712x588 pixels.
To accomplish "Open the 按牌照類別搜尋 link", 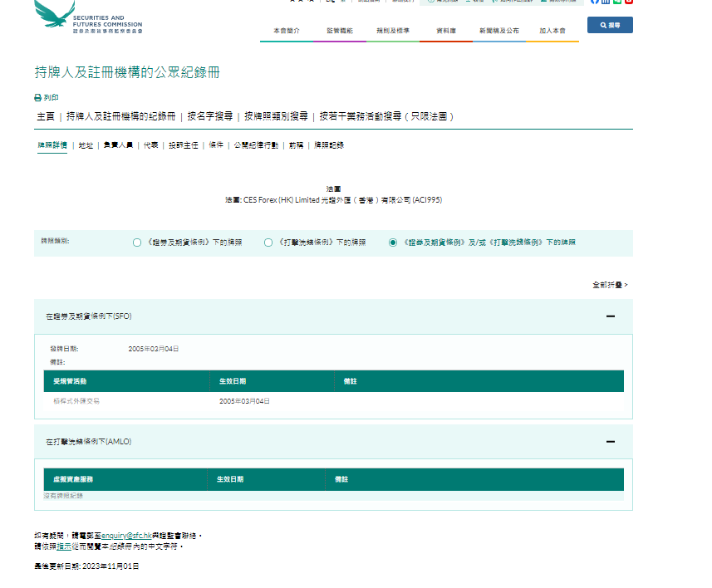I will tap(276, 117).
